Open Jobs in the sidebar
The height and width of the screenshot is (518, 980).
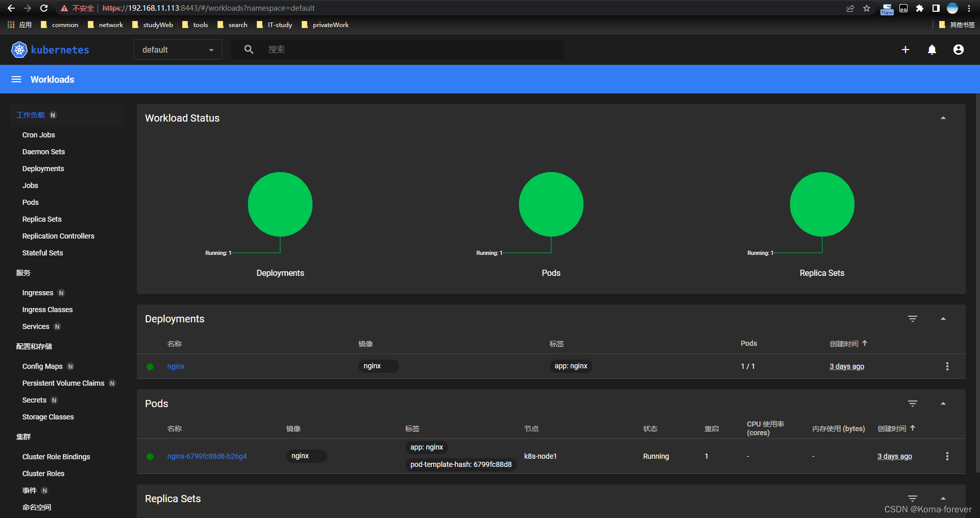30,185
